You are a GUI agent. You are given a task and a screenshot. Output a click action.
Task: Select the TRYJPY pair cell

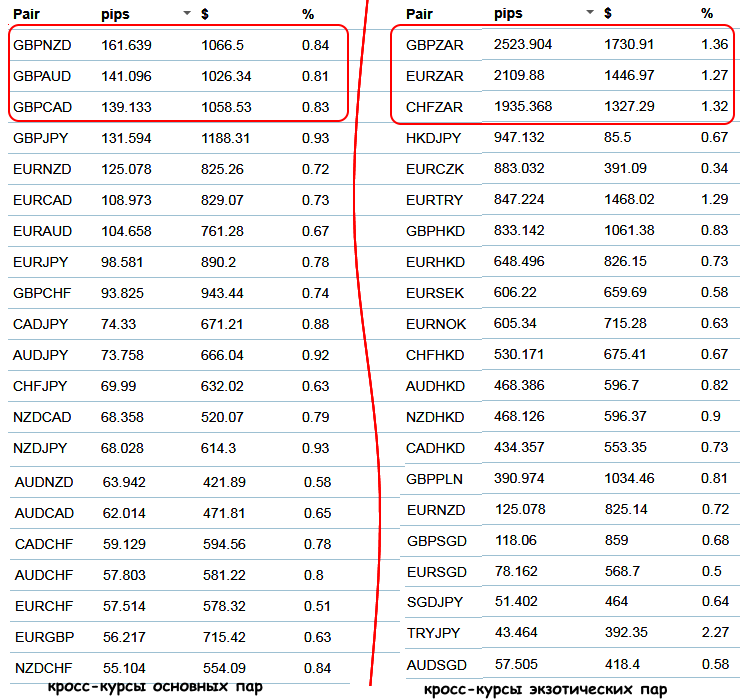[433, 633]
